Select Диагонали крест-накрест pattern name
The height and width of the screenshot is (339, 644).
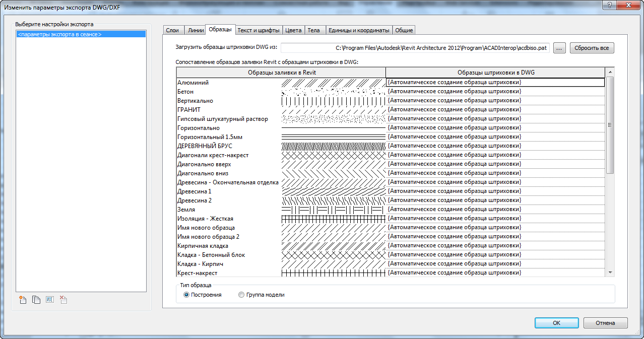pos(213,155)
